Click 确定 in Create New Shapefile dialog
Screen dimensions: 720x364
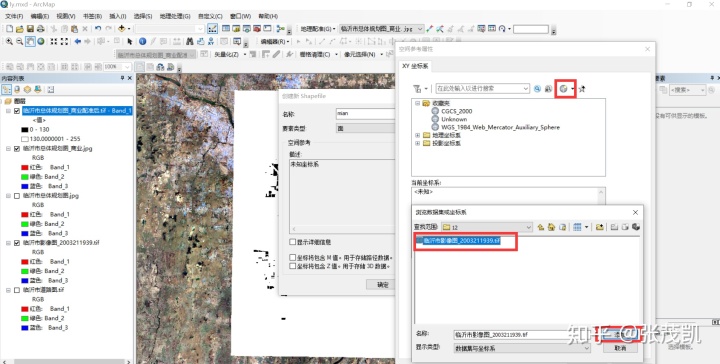click(381, 285)
